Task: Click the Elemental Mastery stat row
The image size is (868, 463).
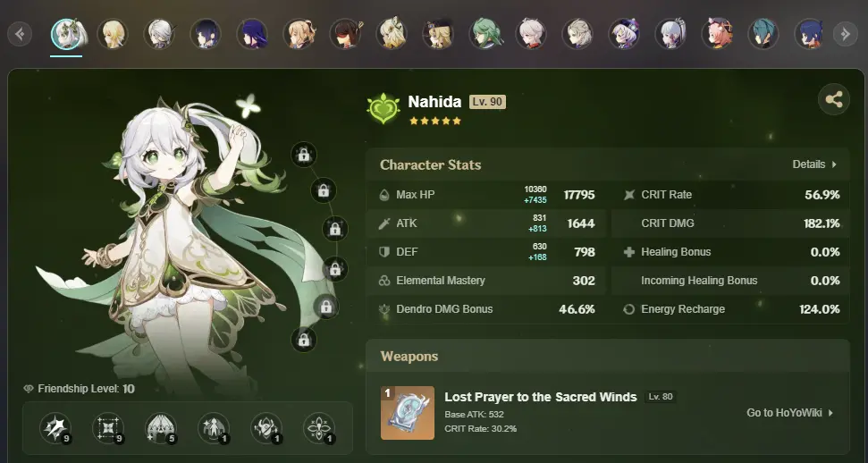Action: [486, 281]
